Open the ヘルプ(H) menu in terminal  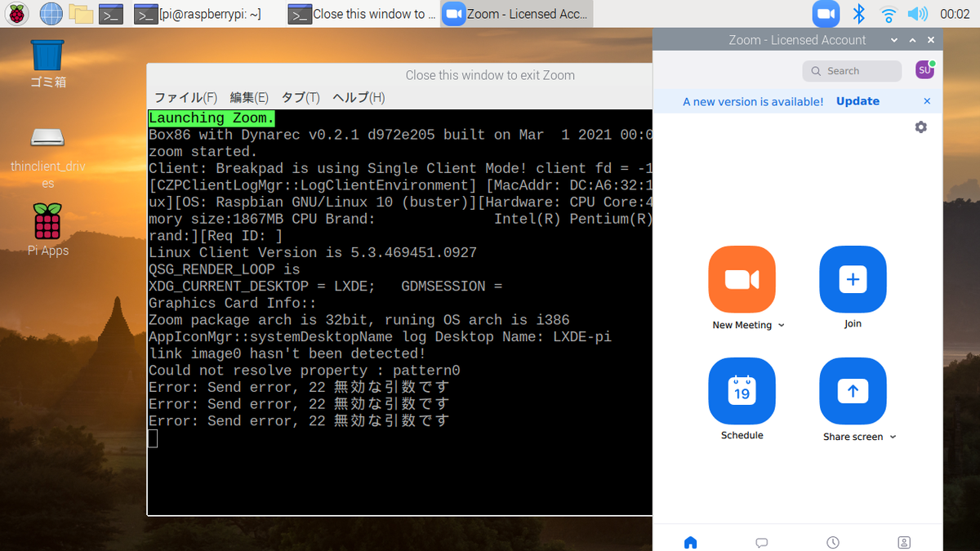pos(359,97)
